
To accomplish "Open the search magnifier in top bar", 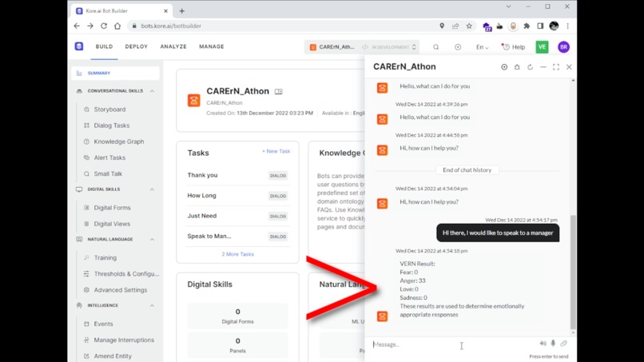I will (435, 47).
